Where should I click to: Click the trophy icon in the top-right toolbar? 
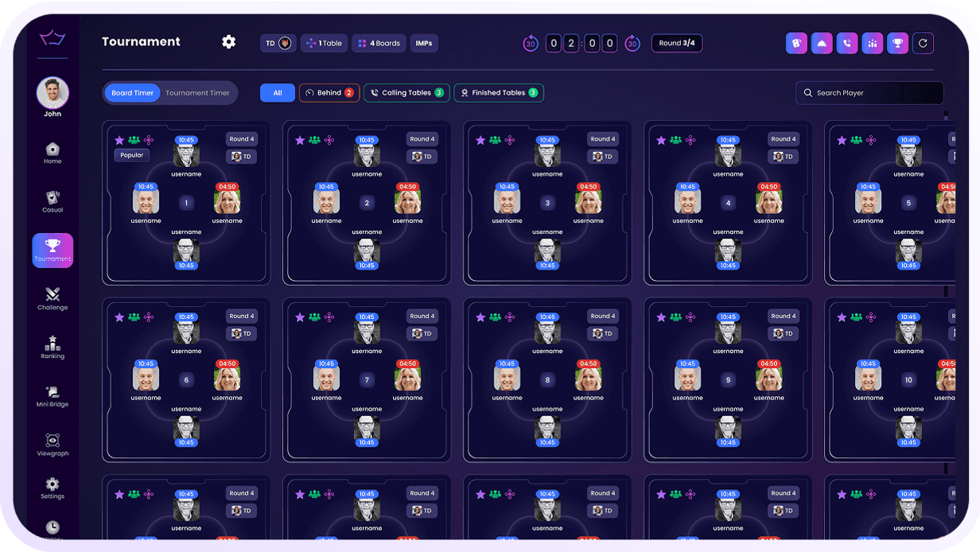click(898, 43)
